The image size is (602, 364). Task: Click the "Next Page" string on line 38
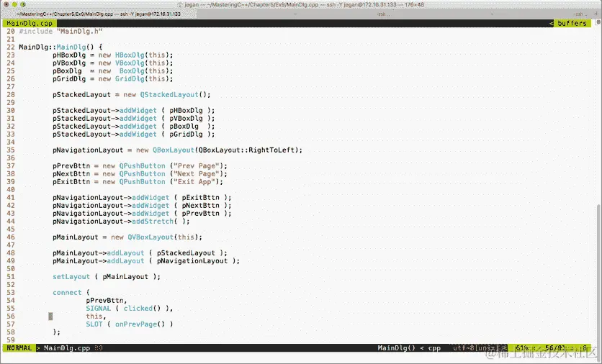point(197,174)
